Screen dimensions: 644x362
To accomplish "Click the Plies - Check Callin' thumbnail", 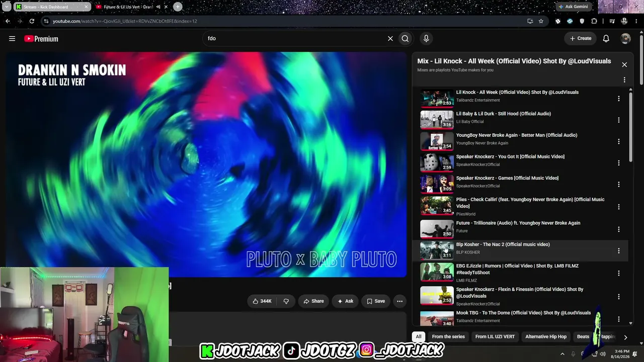I will [x=437, y=206].
